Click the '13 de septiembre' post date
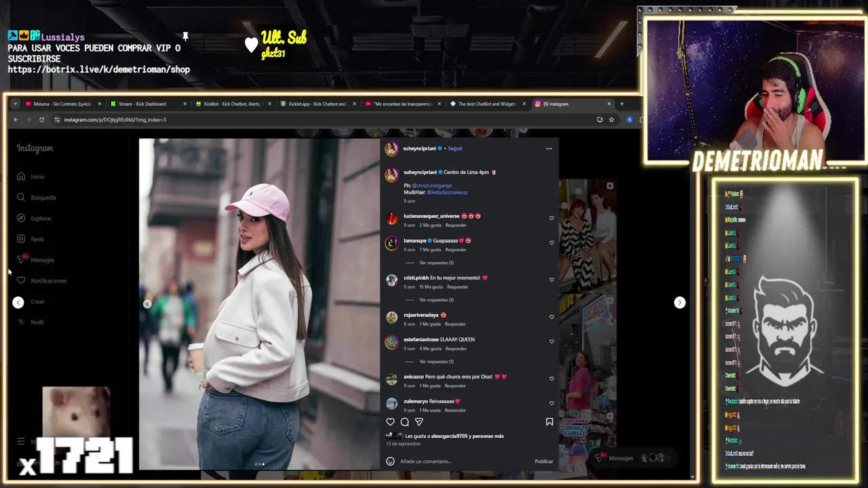The image size is (868, 488). click(403, 444)
